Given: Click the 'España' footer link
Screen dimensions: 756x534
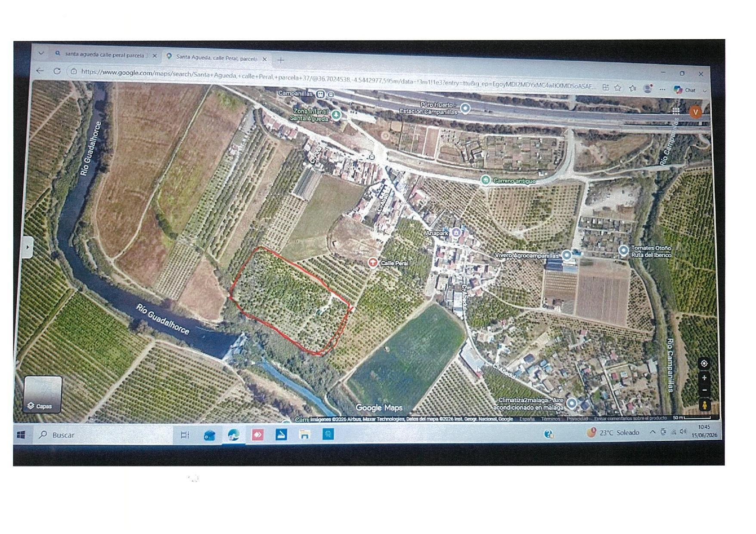Looking at the screenshot, I should (x=527, y=419).
